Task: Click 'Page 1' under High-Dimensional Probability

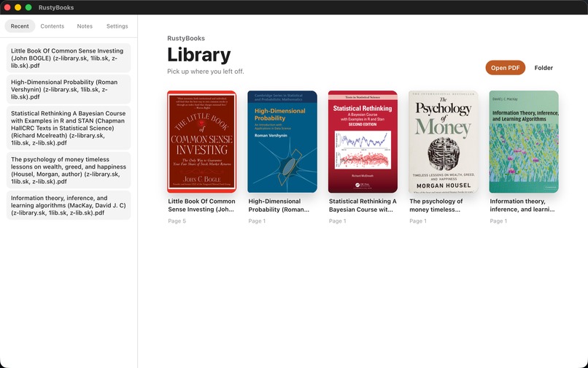Action: click(257, 221)
